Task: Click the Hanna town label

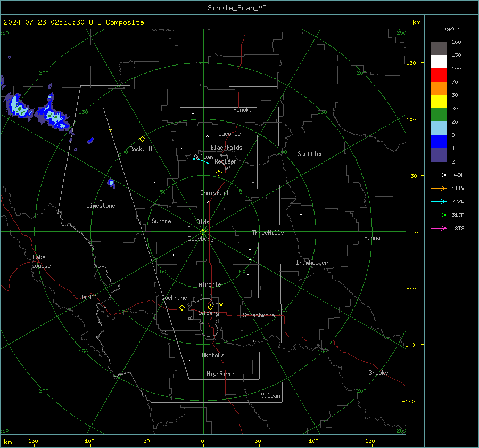Action: point(372,238)
